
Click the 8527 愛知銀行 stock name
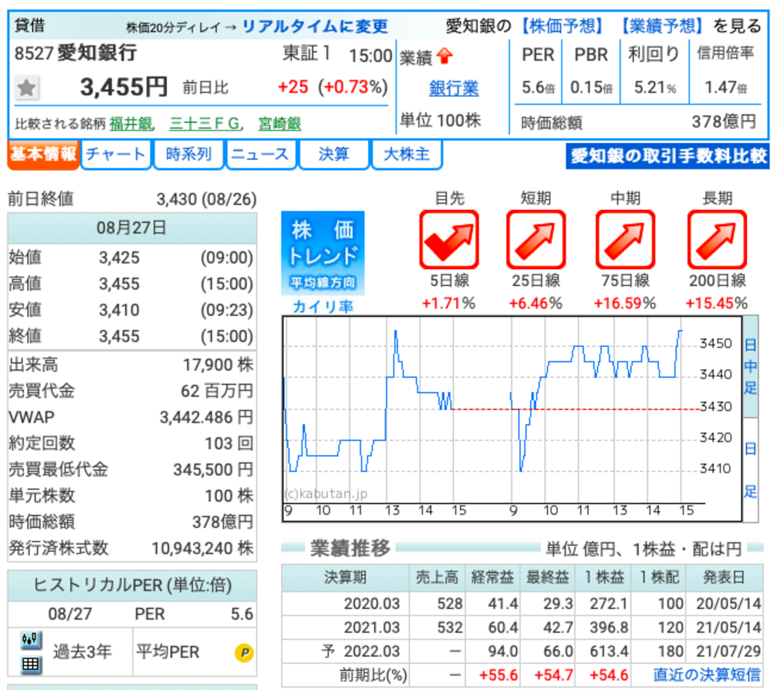(x=75, y=53)
